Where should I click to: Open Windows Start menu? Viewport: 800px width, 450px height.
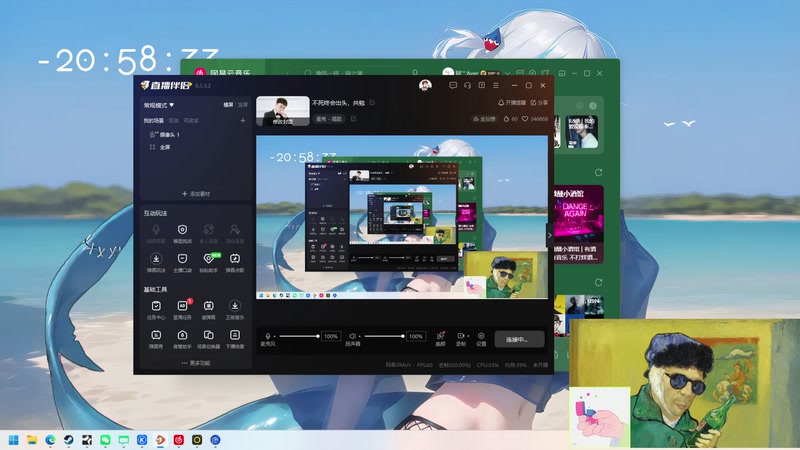coord(14,440)
